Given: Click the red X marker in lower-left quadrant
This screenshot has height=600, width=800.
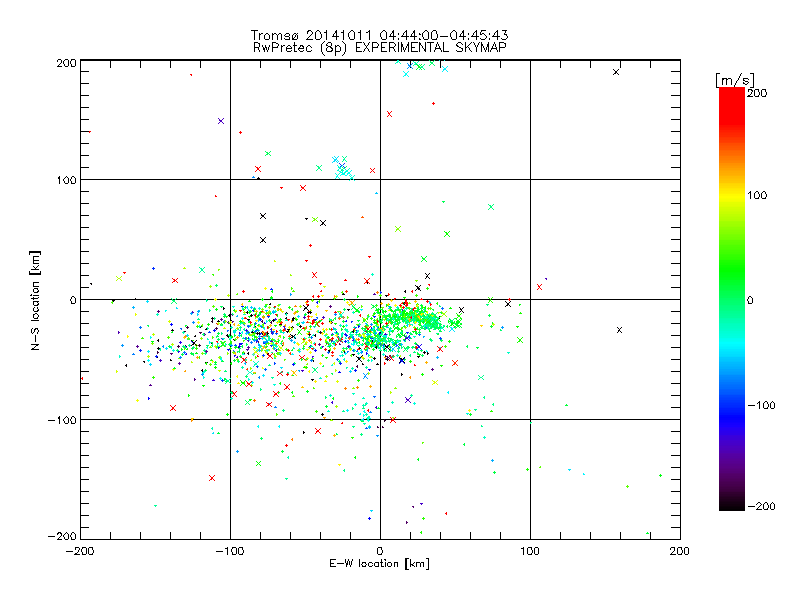Looking at the screenshot, I should (x=212, y=478).
